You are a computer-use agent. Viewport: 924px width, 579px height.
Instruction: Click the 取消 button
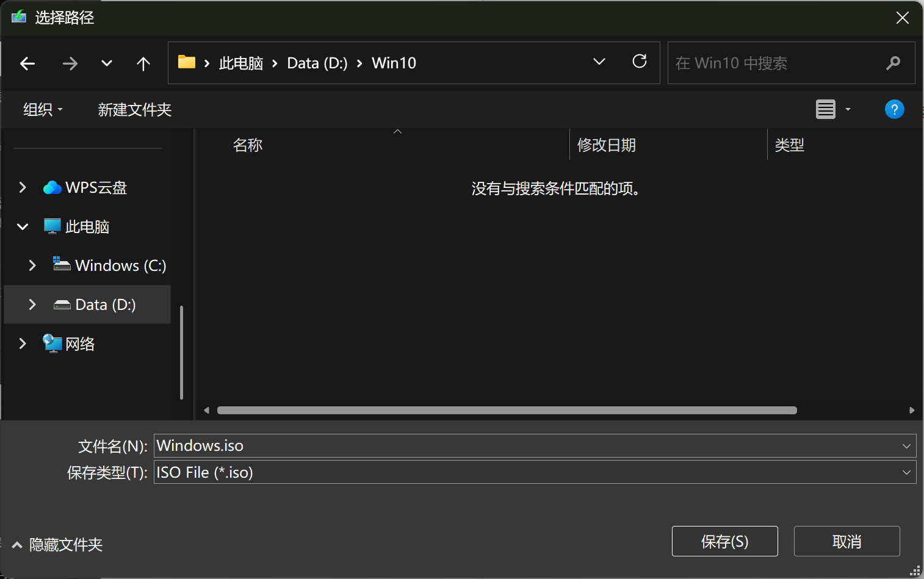(847, 541)
